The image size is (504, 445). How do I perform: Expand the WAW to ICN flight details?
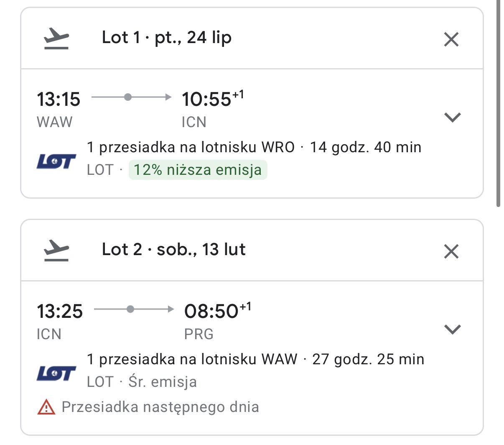tap(453, 117)
